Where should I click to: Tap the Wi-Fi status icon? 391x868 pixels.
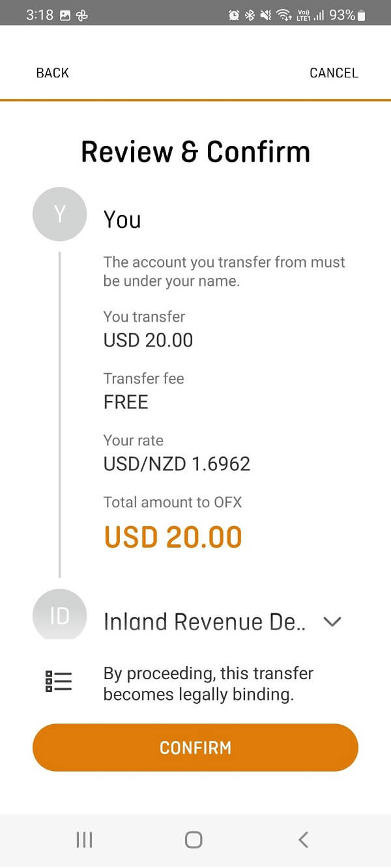click(x=283, y=14)
